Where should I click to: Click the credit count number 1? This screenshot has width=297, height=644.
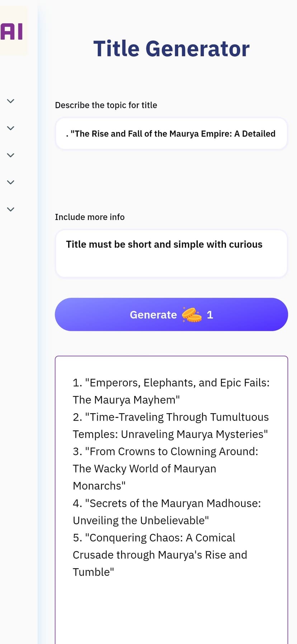tap(210, 315)
